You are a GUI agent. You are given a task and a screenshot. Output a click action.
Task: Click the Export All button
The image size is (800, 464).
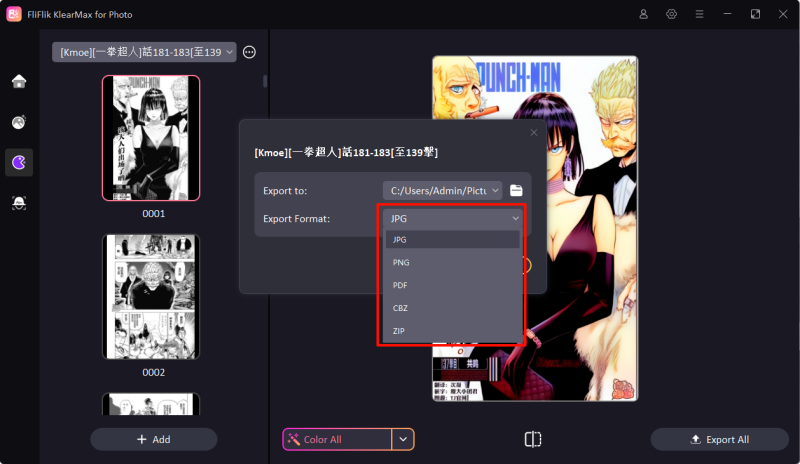719,439
